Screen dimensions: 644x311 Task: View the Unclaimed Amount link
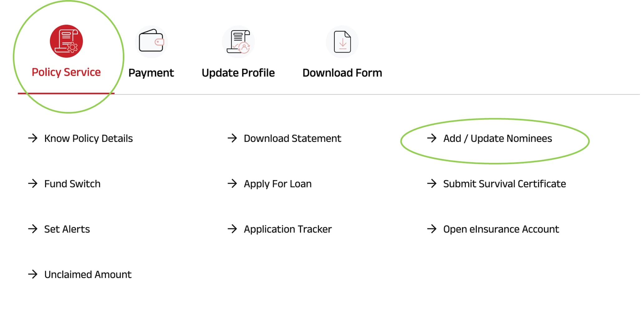88,274
